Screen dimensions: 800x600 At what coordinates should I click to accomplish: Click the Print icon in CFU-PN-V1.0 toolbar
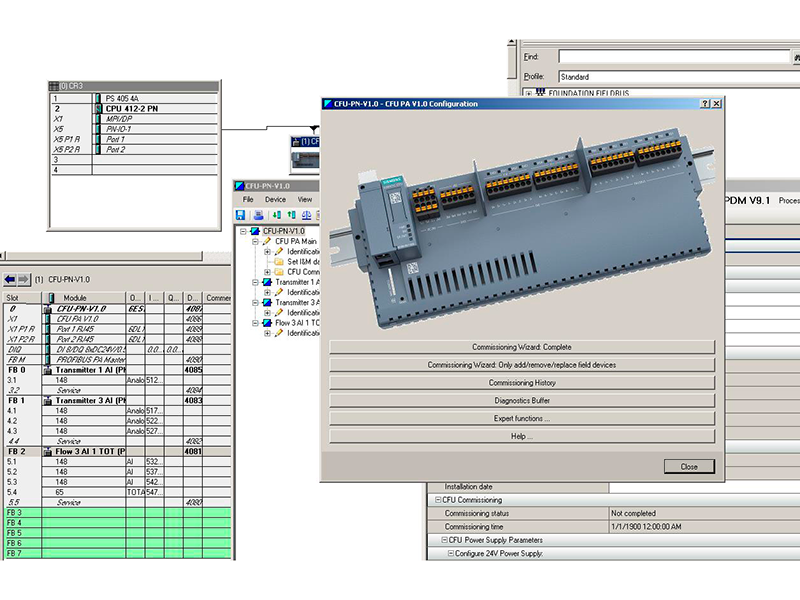[x=259, y=215]
